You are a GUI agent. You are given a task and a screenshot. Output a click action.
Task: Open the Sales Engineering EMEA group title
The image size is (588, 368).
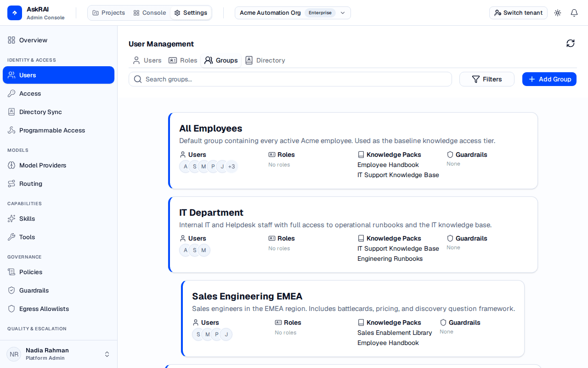(247, 296)
